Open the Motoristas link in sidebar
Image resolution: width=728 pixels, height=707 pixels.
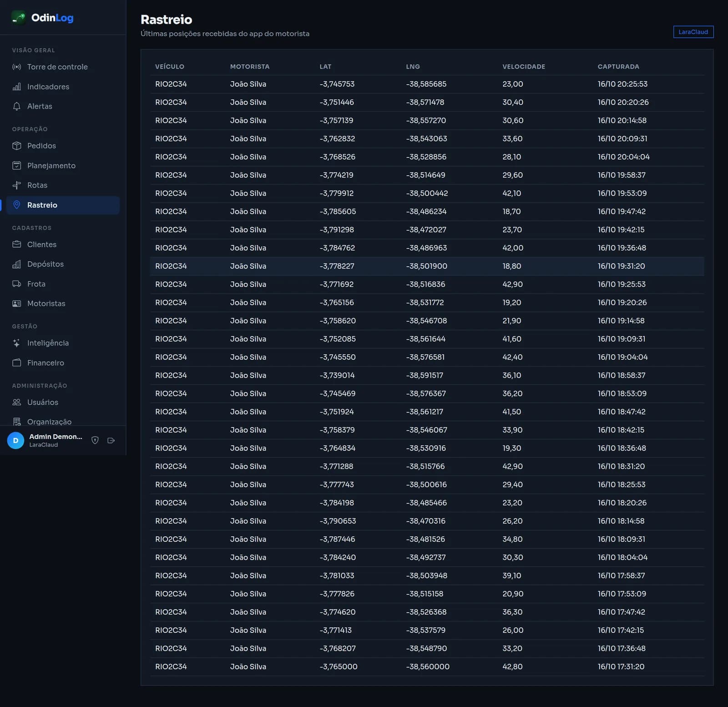tap(63, 304)
